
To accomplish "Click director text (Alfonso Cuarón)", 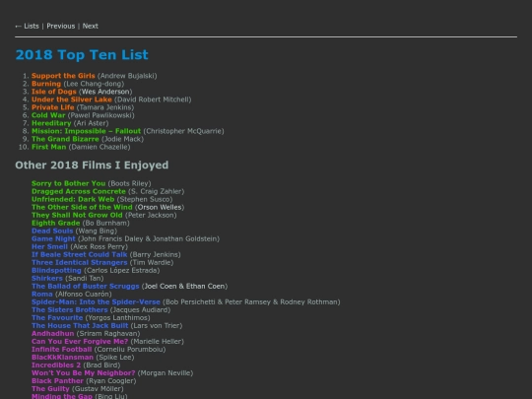I will [83, 295].
